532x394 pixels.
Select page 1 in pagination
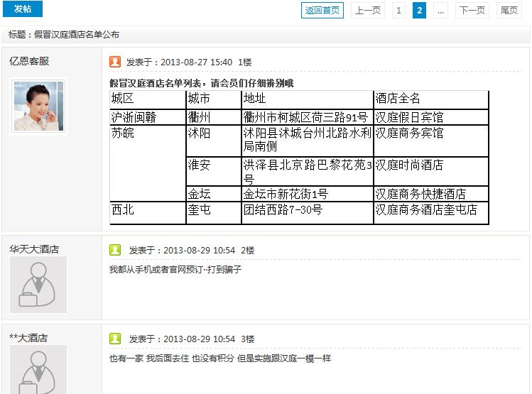(398, 10)
